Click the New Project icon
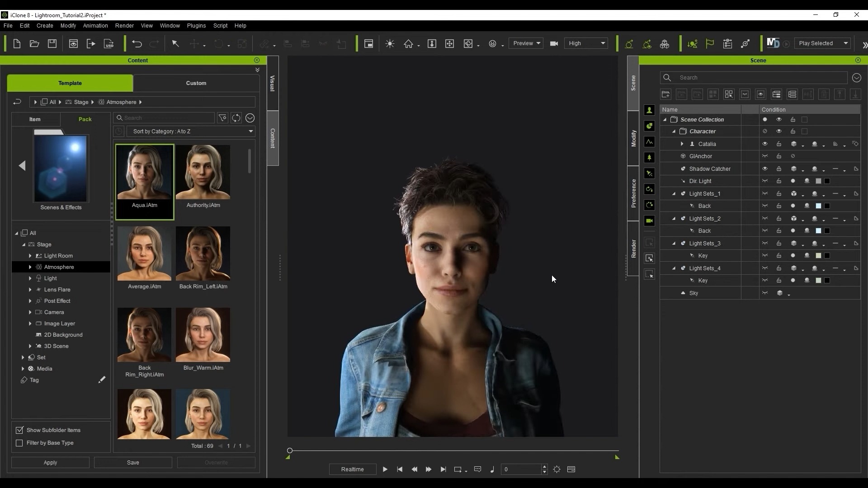The height and width of the screenshot is (488, 868). pos(17,44)
